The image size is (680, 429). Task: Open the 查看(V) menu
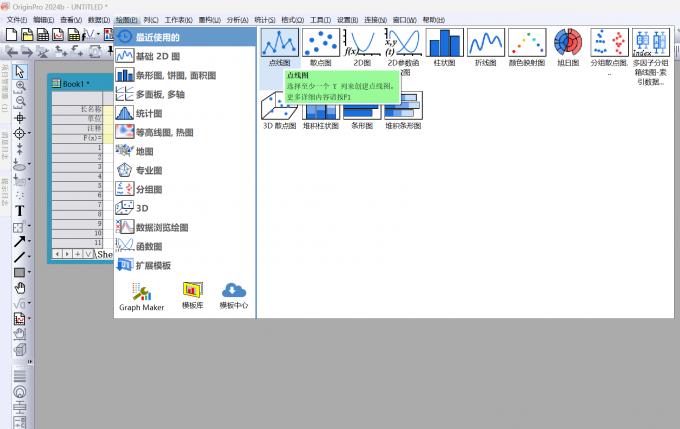point(71,20)
